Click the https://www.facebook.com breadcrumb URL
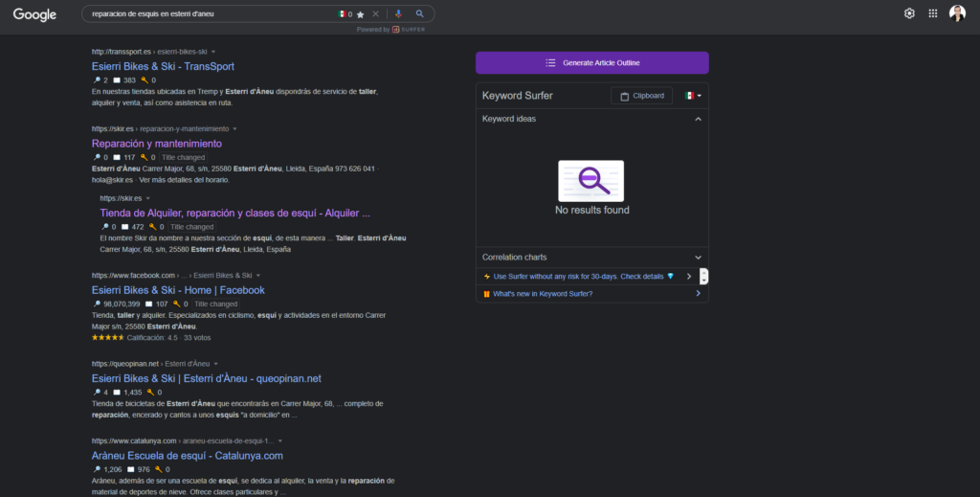This screenshot has width=980, height=497. click(x=133, y=276)
